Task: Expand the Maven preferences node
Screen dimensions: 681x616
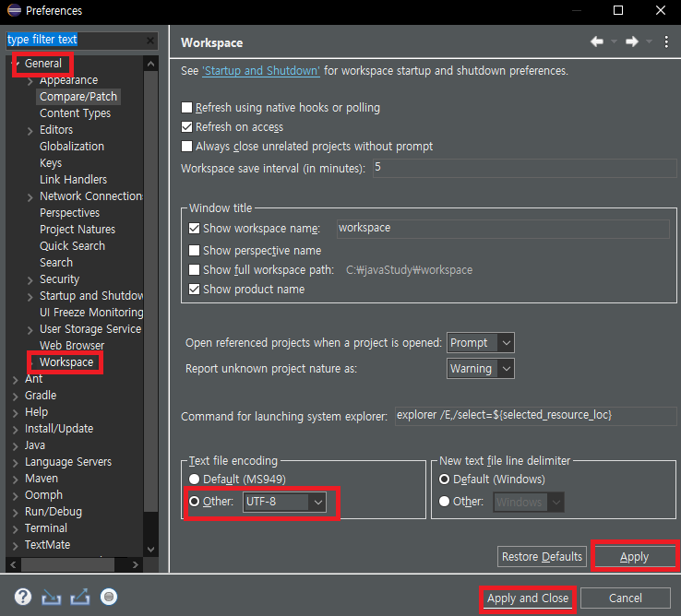Action: point(15,480)
